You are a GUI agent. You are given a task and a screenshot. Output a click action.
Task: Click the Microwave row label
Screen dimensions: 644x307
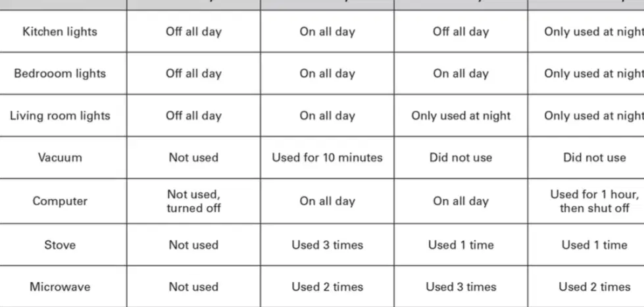pos(60,287)
